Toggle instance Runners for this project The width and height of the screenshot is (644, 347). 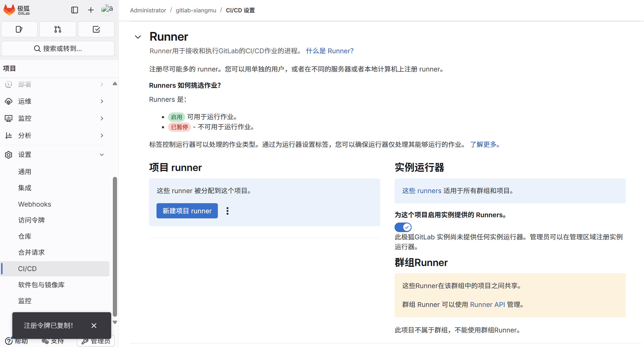tap(403, 227)
